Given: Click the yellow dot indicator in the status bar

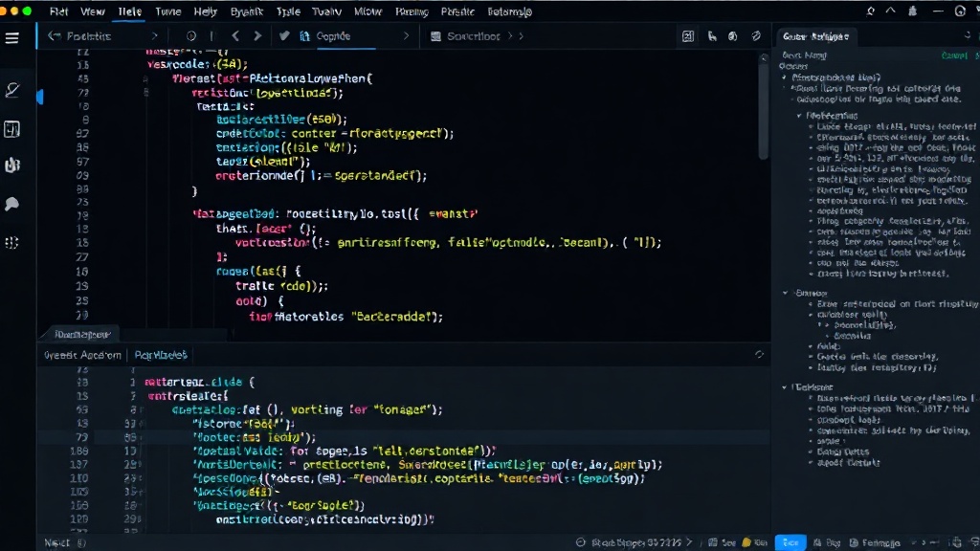Looking at the screenshot, I should coord(746,542).
